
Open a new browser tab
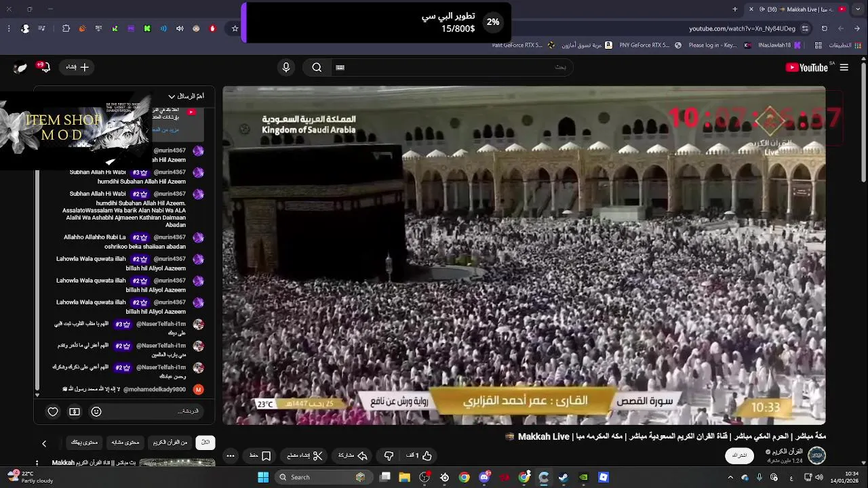point(735,9)
